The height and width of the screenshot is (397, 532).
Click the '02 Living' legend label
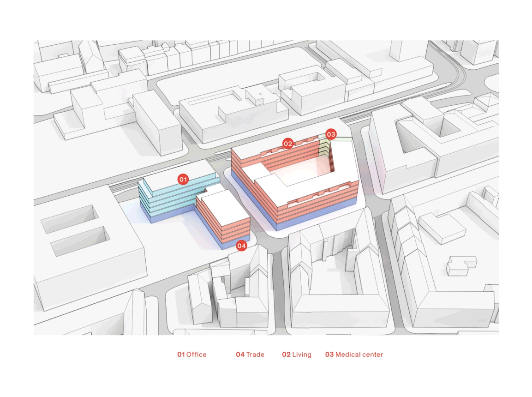(297, 355)
